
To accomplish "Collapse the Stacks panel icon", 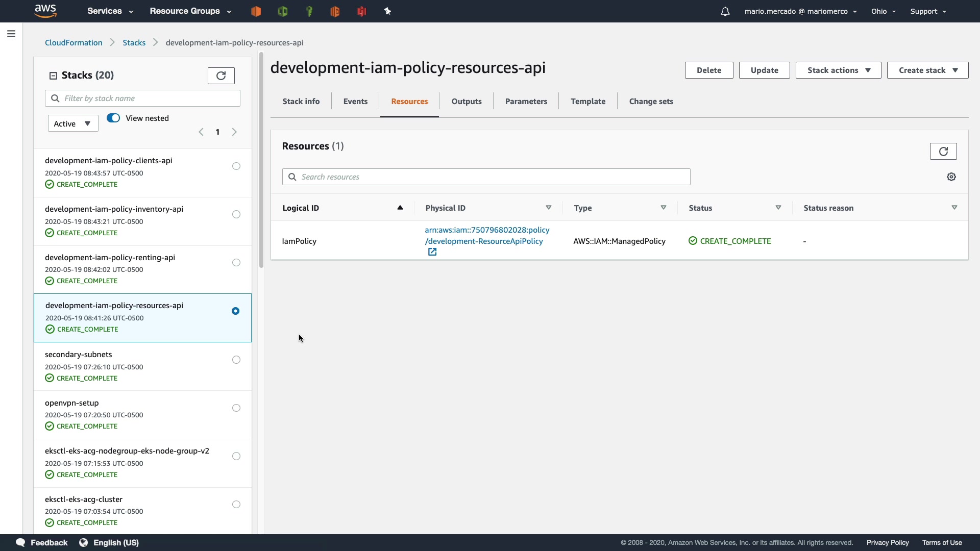I will (53, 76).
